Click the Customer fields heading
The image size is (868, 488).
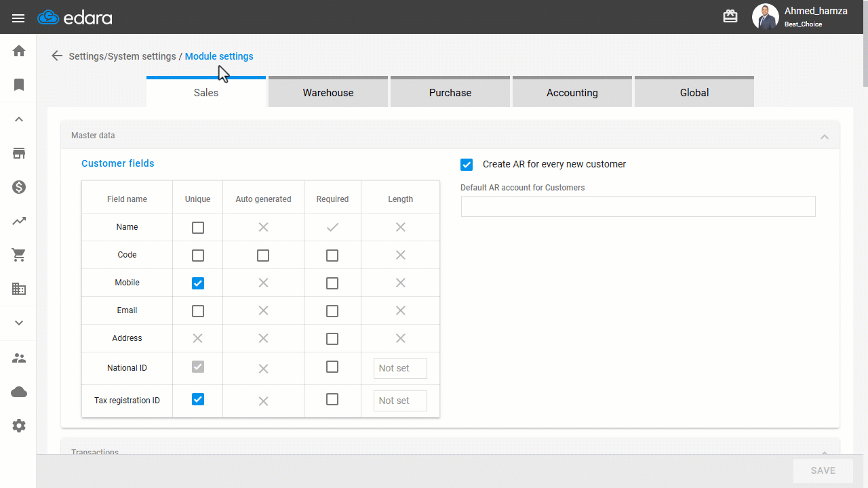click(118, 163)
